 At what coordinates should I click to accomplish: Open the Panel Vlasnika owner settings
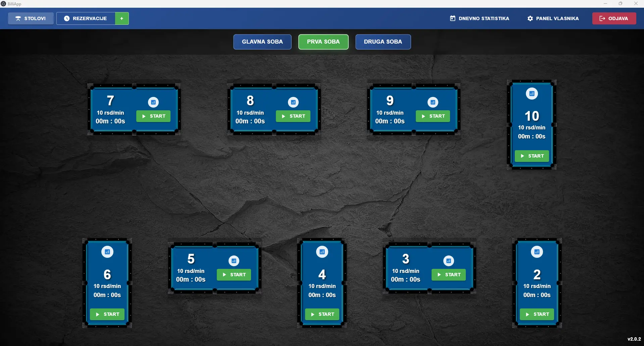(x=553, y=18)
